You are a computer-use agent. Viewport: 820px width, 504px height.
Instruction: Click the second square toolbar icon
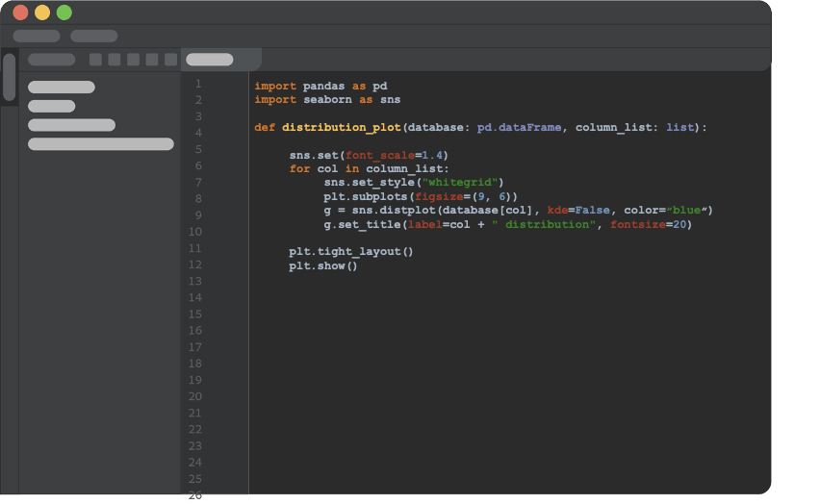115,60
